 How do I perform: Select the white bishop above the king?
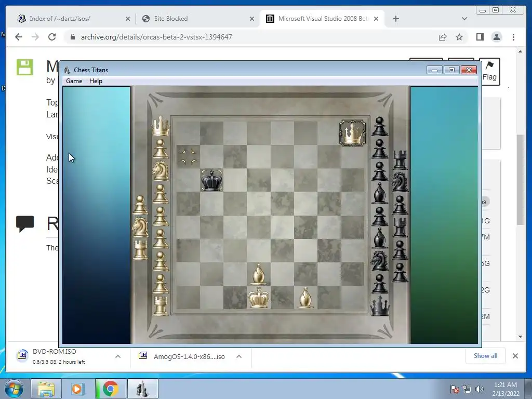tap(259, 274)
